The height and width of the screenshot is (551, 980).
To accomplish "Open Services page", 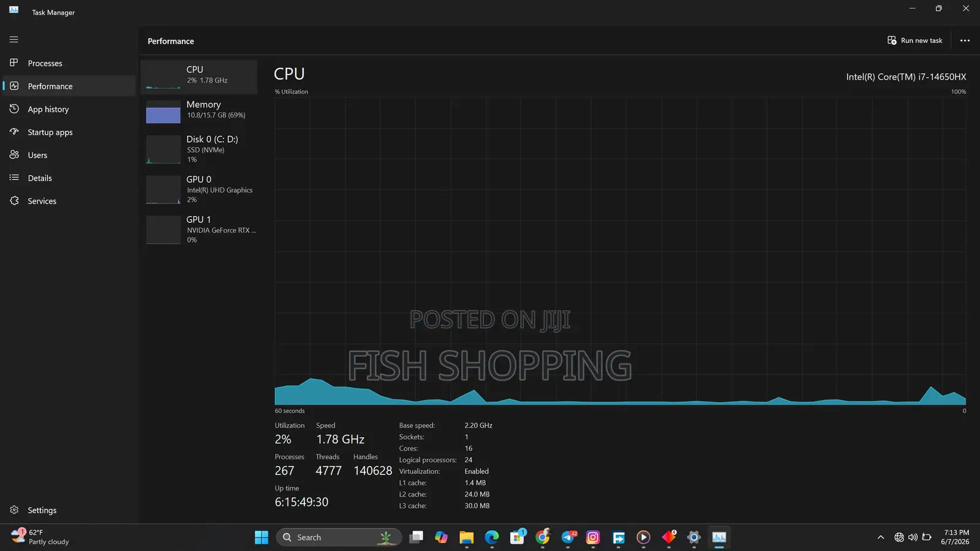I will tap(69, 201).
